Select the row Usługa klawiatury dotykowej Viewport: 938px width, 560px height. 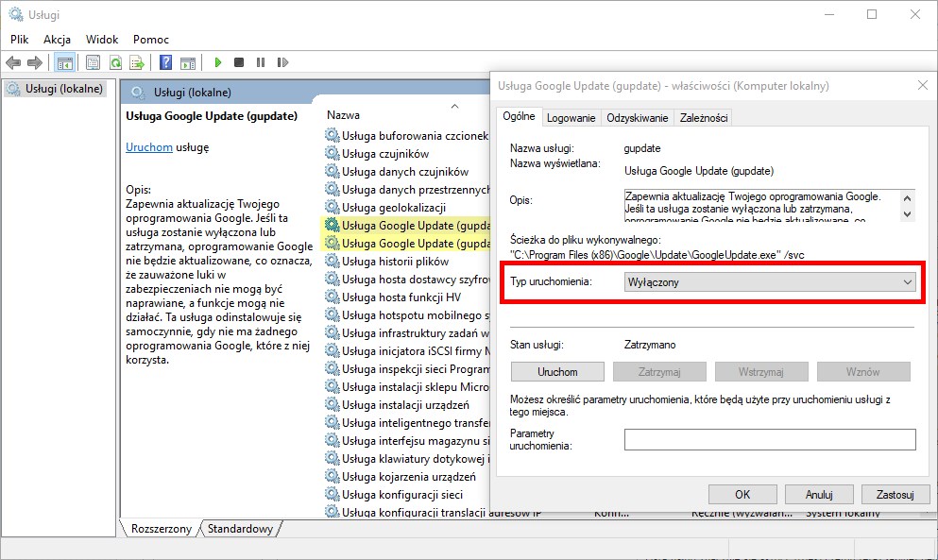point(407,459)
